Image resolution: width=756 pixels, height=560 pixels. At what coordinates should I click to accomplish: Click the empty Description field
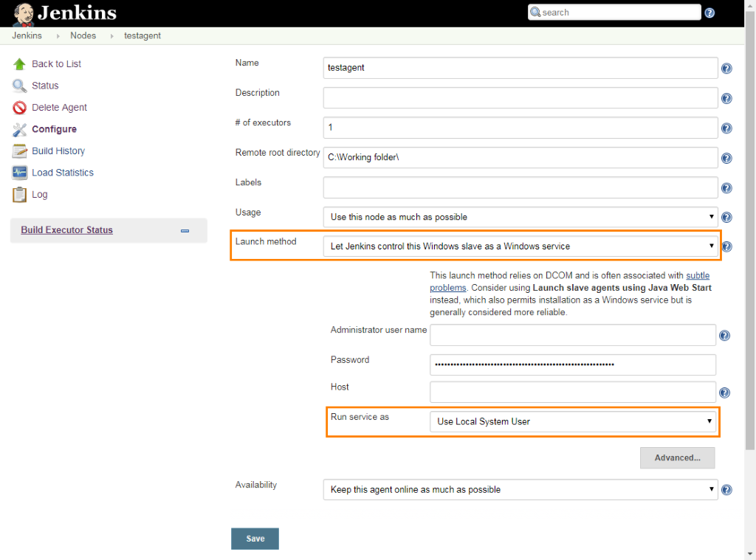520,98
